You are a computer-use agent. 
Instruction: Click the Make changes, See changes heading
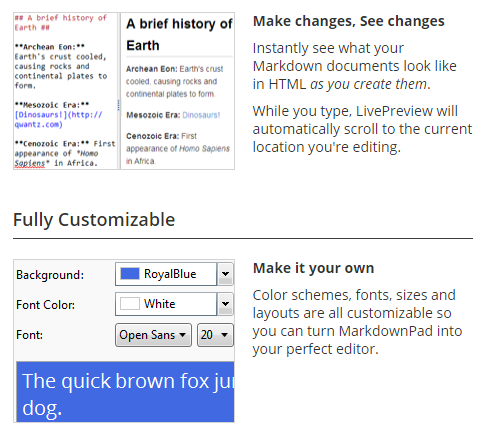click(349, 21)
